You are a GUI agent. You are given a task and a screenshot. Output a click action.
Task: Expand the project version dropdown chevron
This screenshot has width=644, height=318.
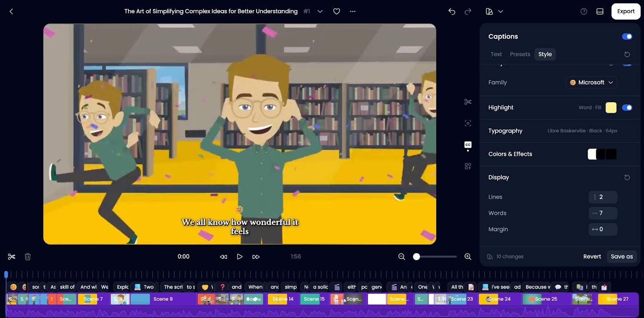coord(320,11)
